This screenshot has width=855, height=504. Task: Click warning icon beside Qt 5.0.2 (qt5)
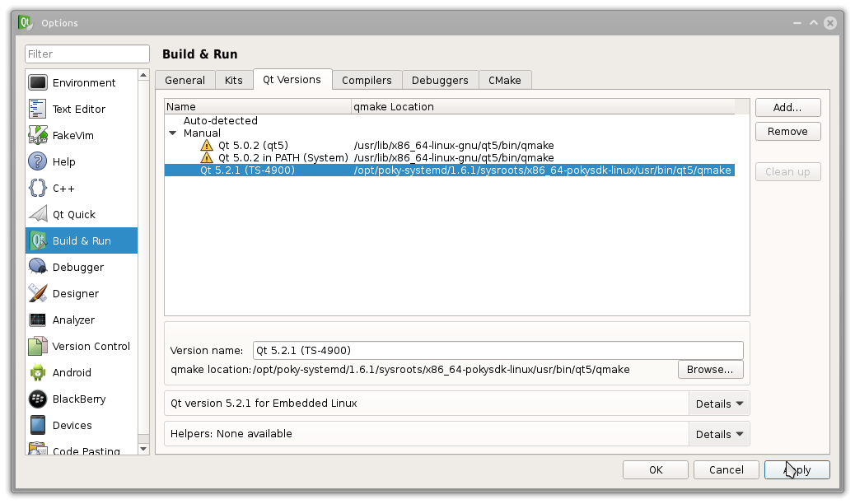pos(207,145)
